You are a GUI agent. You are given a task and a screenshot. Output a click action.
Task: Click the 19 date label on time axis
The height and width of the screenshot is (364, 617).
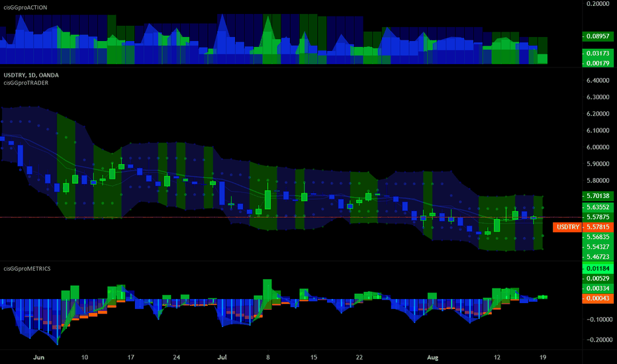(544, 357)
